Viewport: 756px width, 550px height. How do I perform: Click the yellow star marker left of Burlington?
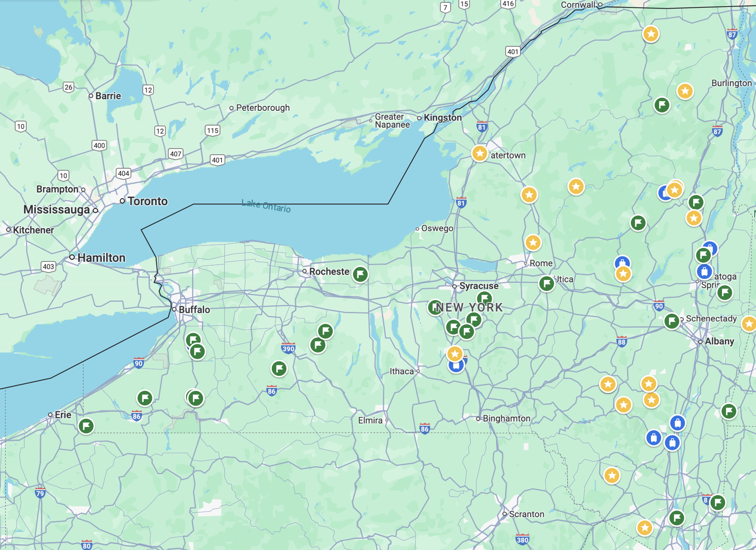[x=685, y=91]
